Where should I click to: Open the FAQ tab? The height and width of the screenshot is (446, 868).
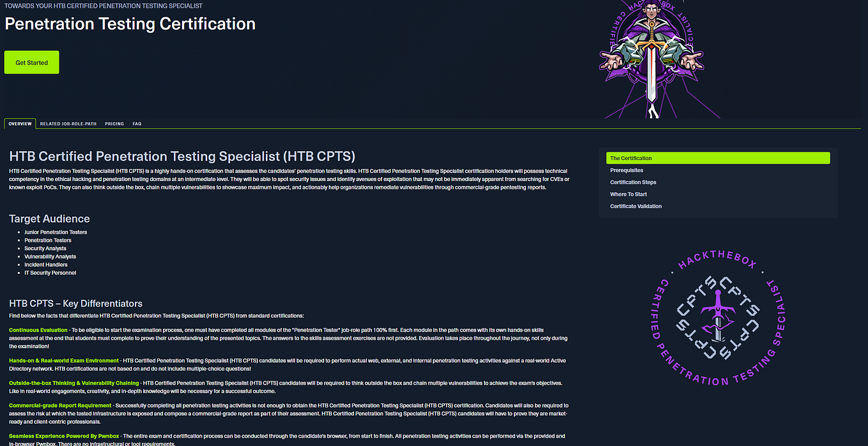pyautogui.click(x=137, y=123)
